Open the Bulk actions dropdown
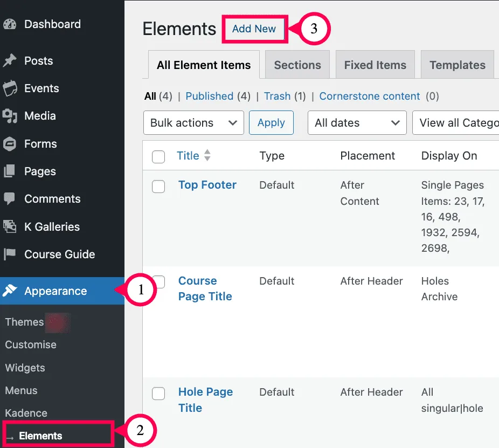Screen dimensions: 499x448 pos(193,122)
